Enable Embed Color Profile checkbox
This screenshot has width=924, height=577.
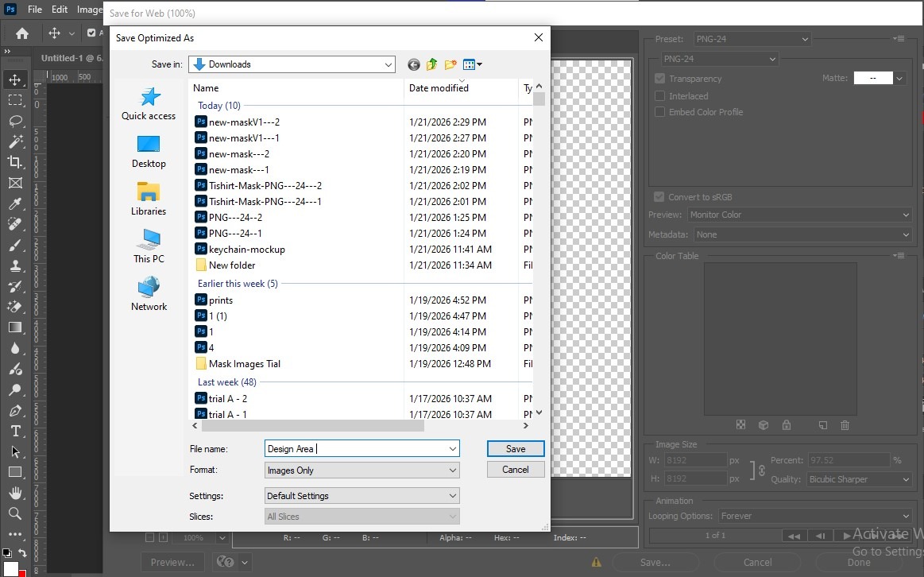[x=659, y=112]
